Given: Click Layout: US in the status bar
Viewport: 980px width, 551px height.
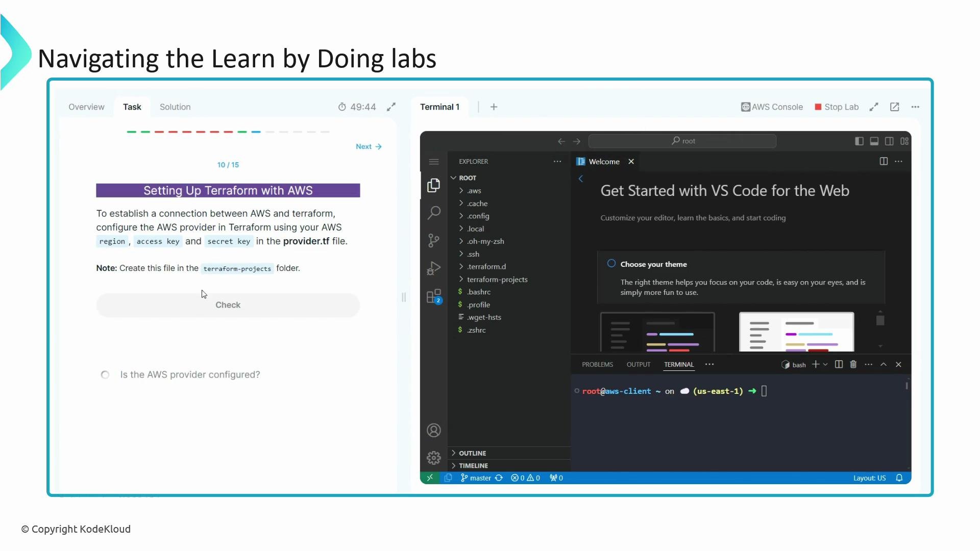Looking at the screenshot, I should 869,478.
